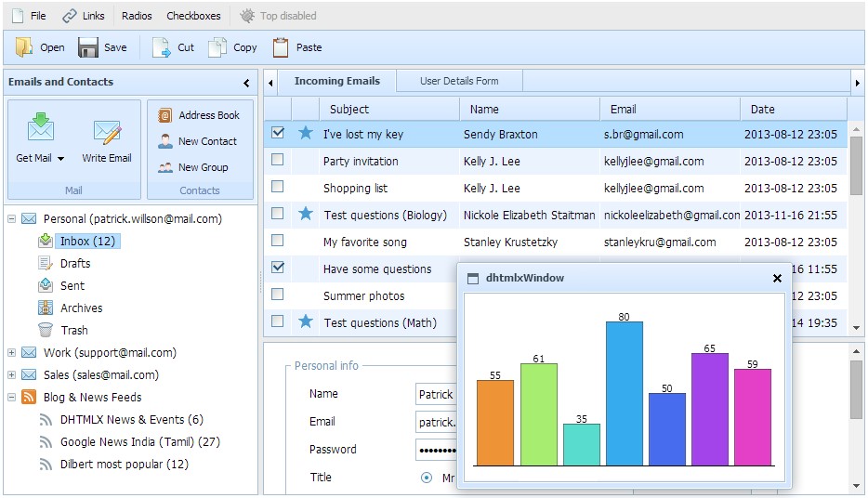This screenshot has width=868, height=498.
Task: Click the Paste clipboard icon
Action: pyautogui.click(x=280, y=47)
